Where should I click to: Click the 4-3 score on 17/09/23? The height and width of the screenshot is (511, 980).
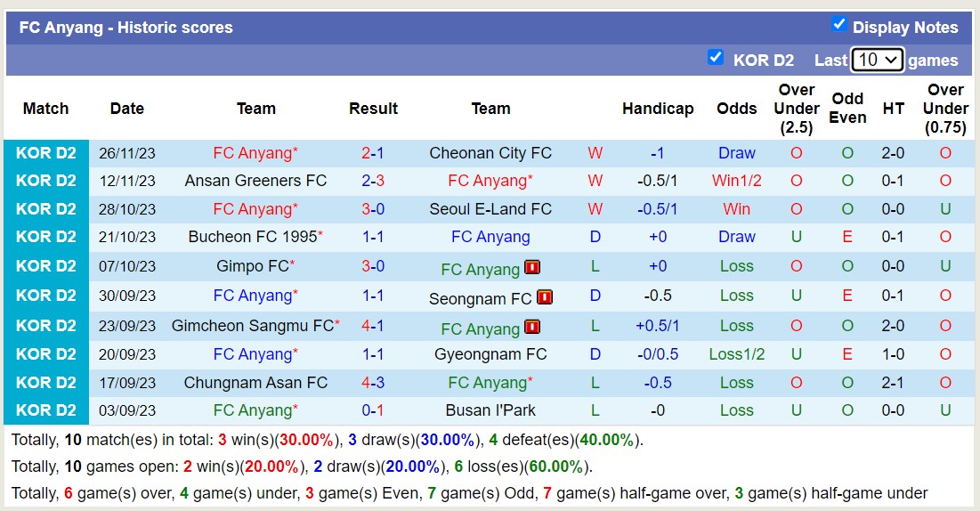pos(373,383)
